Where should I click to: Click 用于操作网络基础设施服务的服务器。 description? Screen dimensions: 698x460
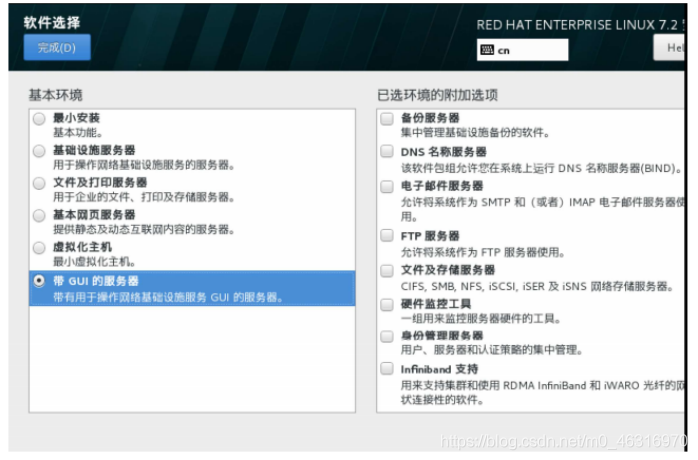tap(144, 165)
